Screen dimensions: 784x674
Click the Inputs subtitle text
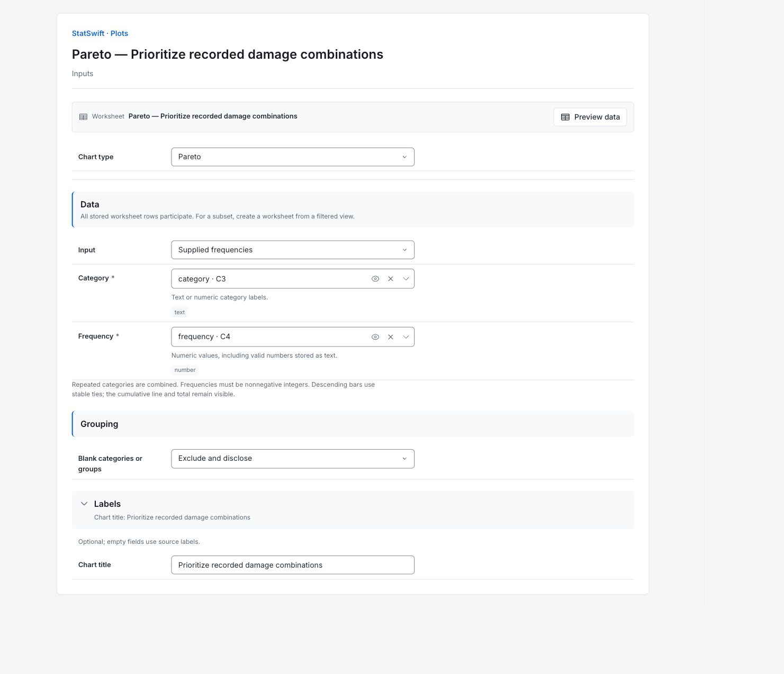83,74
